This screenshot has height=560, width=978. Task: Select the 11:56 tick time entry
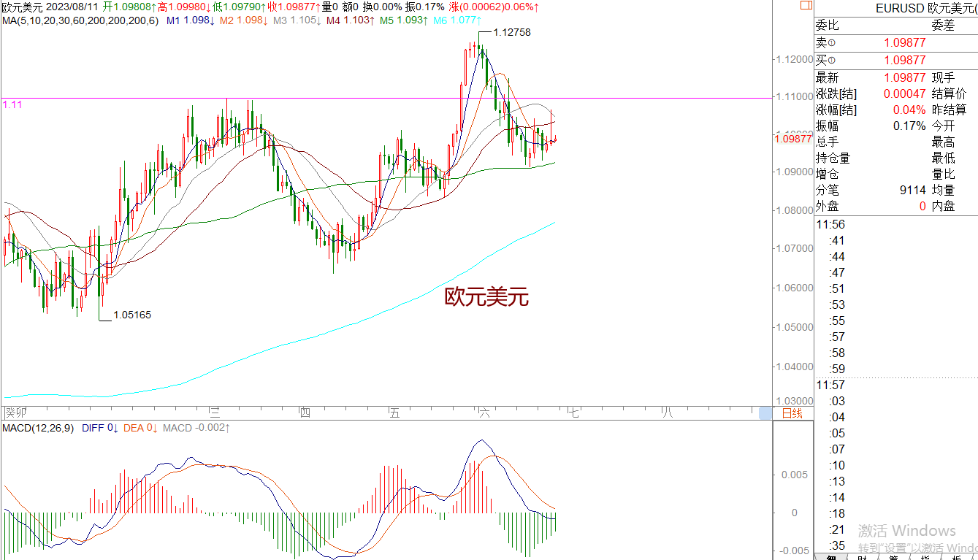click(830, 225)
